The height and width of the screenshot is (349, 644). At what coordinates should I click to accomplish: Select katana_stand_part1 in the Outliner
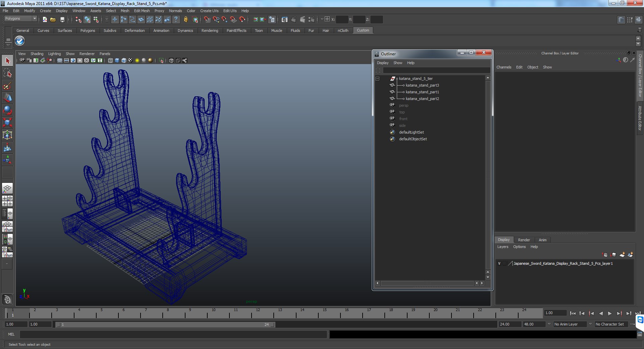click(x=422, y=92)
